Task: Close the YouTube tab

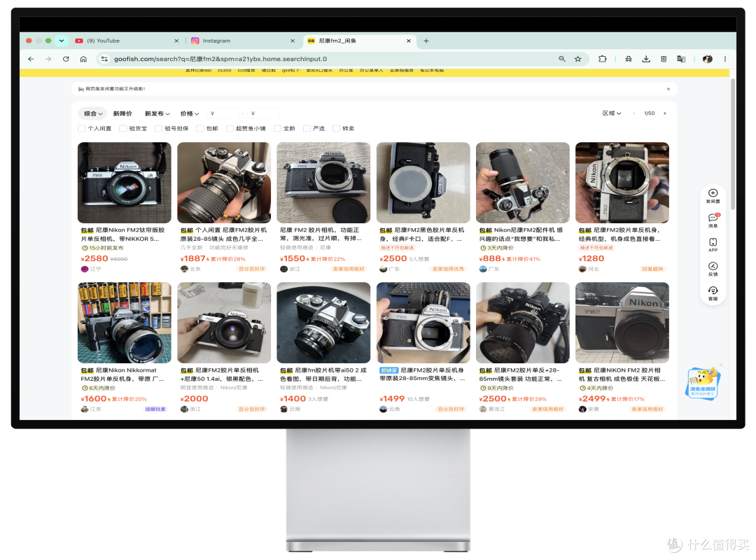Action: [176, 41]
